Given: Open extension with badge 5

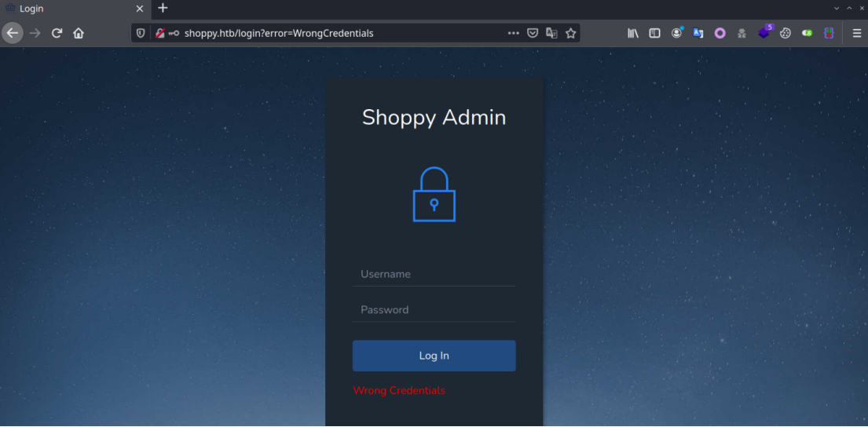Looking at the screenshot, I should tap(765, 32).
